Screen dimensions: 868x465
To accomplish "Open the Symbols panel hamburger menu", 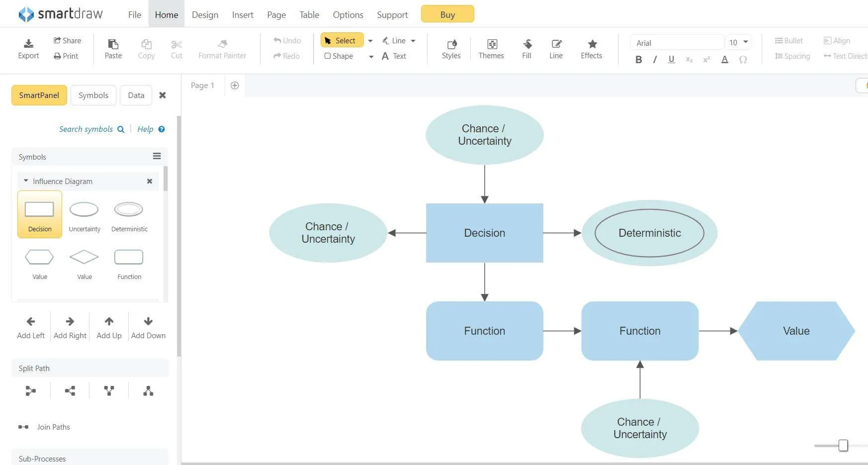I will click(157, 156).
